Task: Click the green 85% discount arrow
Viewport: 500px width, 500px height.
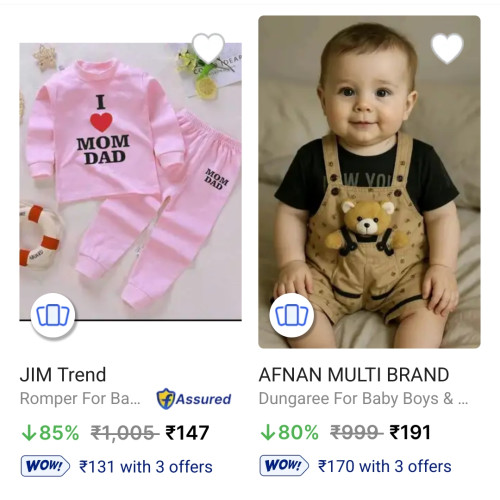Action: pos(29,433)
